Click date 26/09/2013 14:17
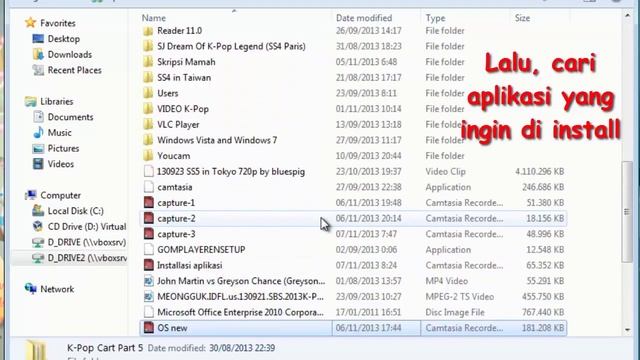The image size is (640, 360). click(x=368, y=31)
